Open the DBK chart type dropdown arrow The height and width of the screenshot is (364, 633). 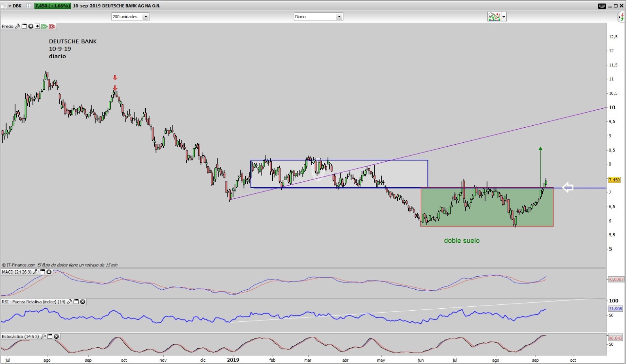pos(10,6)
